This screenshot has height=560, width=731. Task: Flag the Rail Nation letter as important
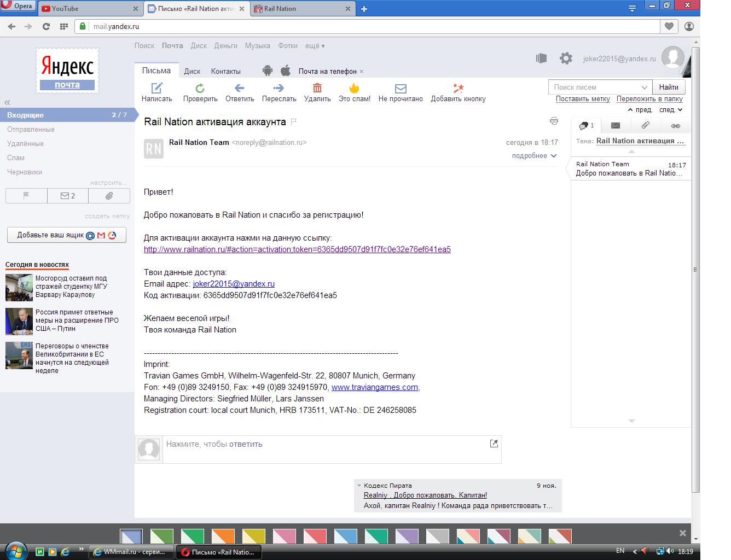coord(294,121)
